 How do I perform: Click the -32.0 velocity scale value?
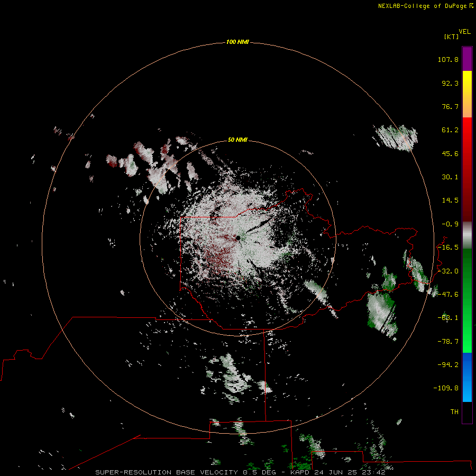(x=448, y=271)
